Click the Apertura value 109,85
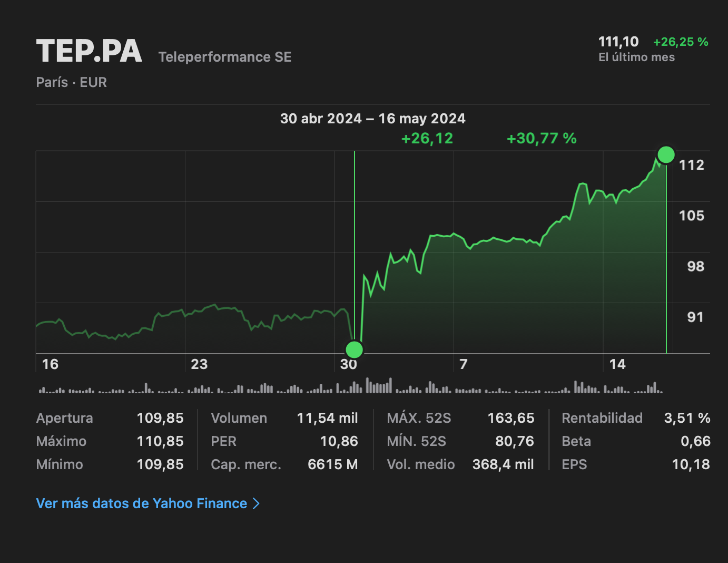The image size is (728, 563). coord(160,418)
